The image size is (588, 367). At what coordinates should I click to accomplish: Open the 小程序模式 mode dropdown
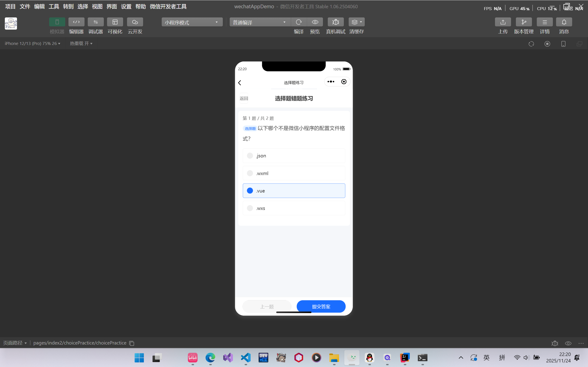[192, 22]
